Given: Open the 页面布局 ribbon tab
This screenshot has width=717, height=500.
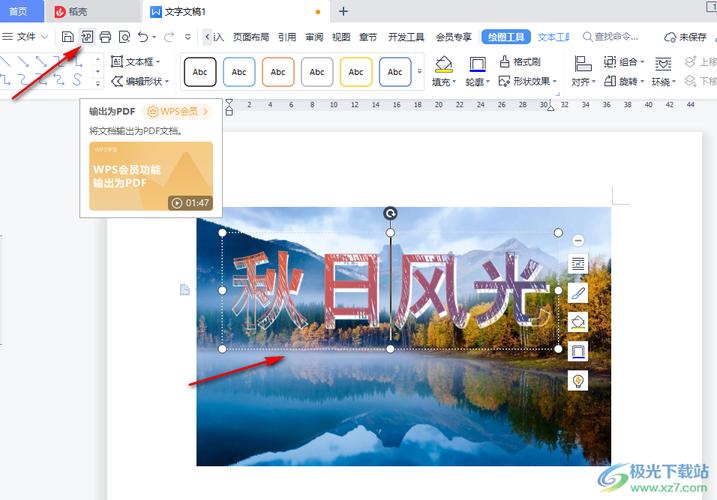Looking at the screenshot, I should 251,37.
